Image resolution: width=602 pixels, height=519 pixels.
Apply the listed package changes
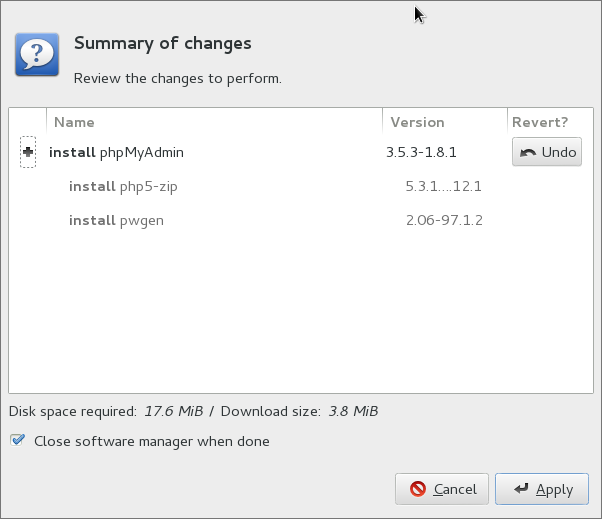pyautogui.click(x=542, y=489)
